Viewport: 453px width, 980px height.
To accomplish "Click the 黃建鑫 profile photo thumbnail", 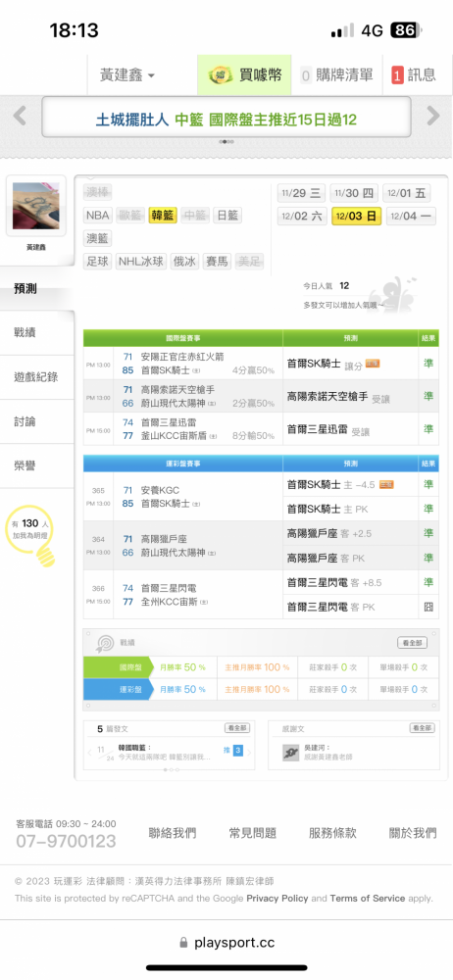I will [36, 206].
